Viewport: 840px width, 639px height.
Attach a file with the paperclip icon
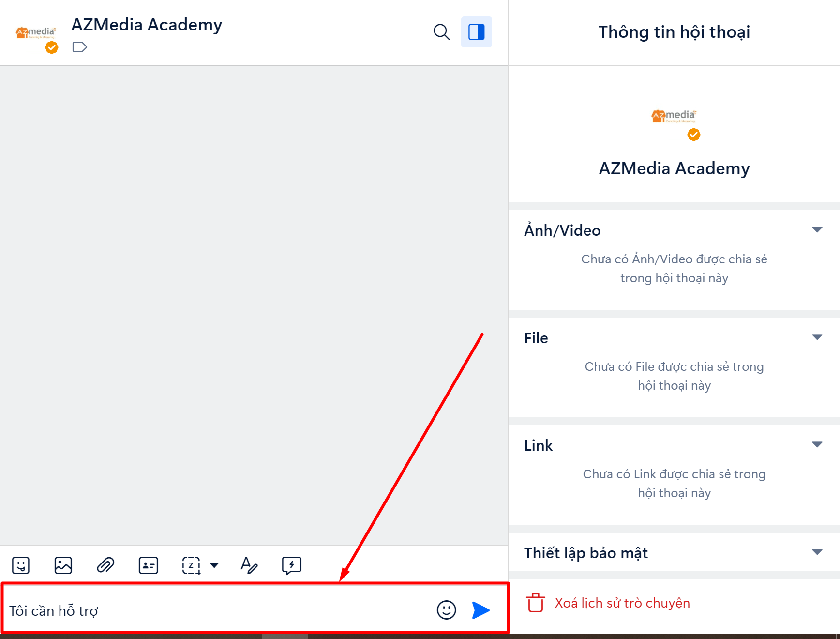pos(105,565)
